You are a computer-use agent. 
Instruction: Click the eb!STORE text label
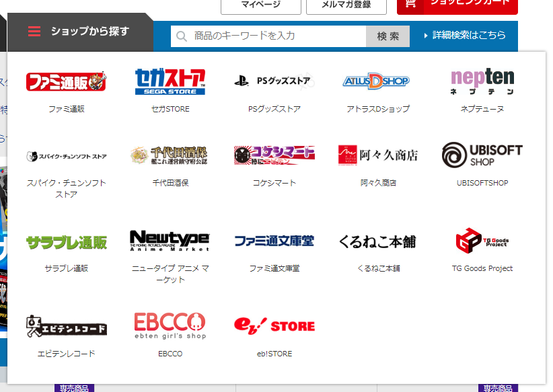[x=274, y=354]
